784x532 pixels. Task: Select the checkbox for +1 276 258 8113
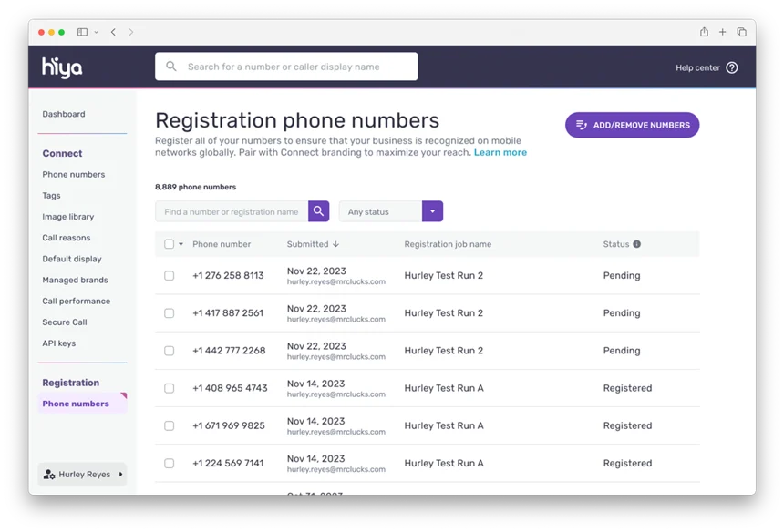169,275
